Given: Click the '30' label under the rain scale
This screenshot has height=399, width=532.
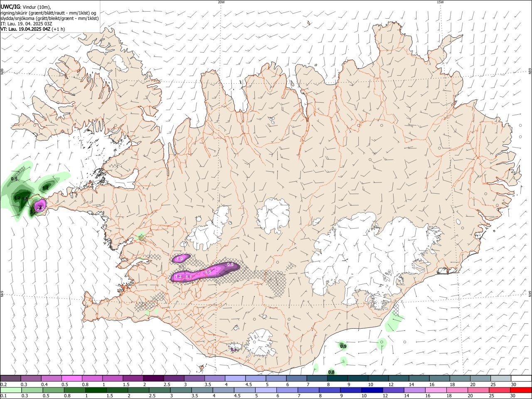Looking at the screenshot, I should point(513,396).
